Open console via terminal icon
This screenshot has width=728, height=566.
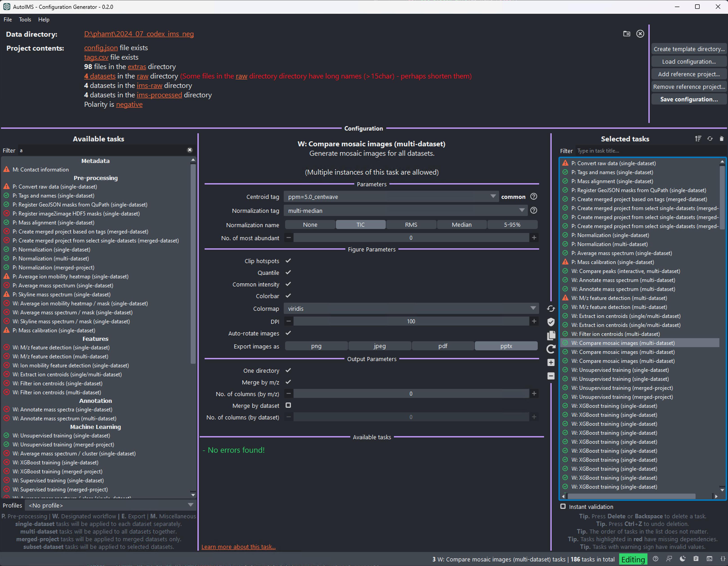click(x=709, y=559)
